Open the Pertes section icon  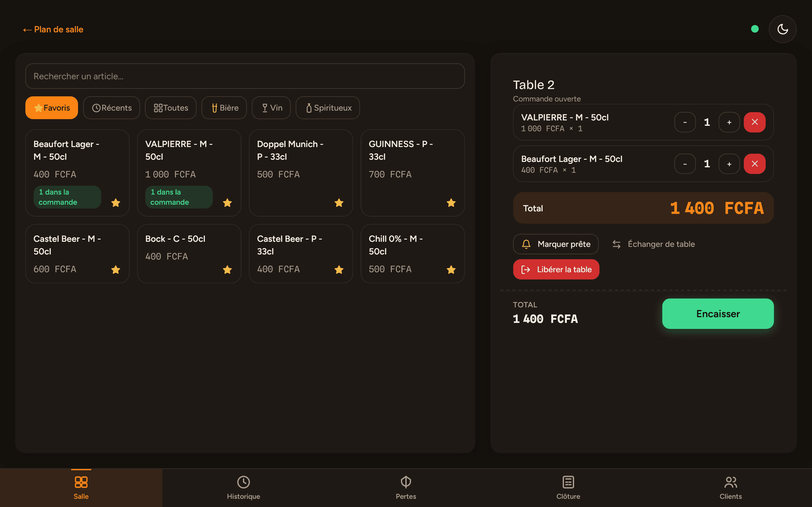(406, 482)
